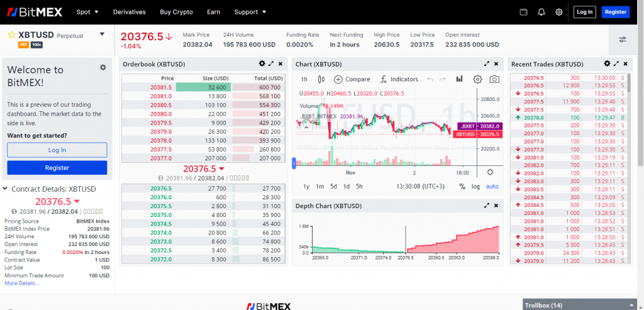
Task: Go to Buy Crypto page
Action: (x=176, y=12)
